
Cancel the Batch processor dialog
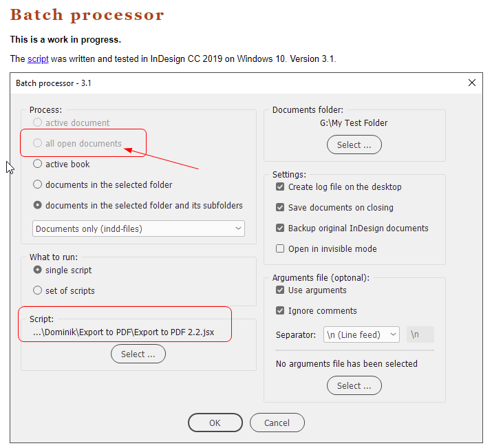pyautogui.click(x=277, y=423)
